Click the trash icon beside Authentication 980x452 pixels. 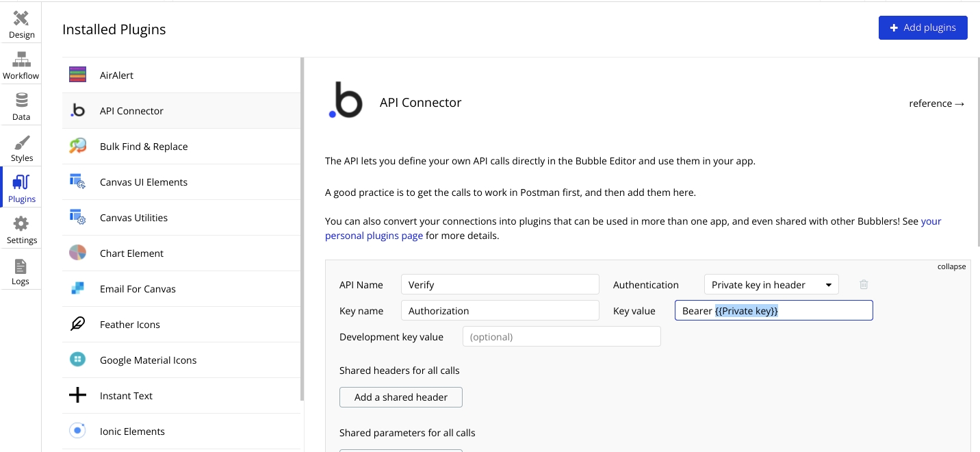864,285
